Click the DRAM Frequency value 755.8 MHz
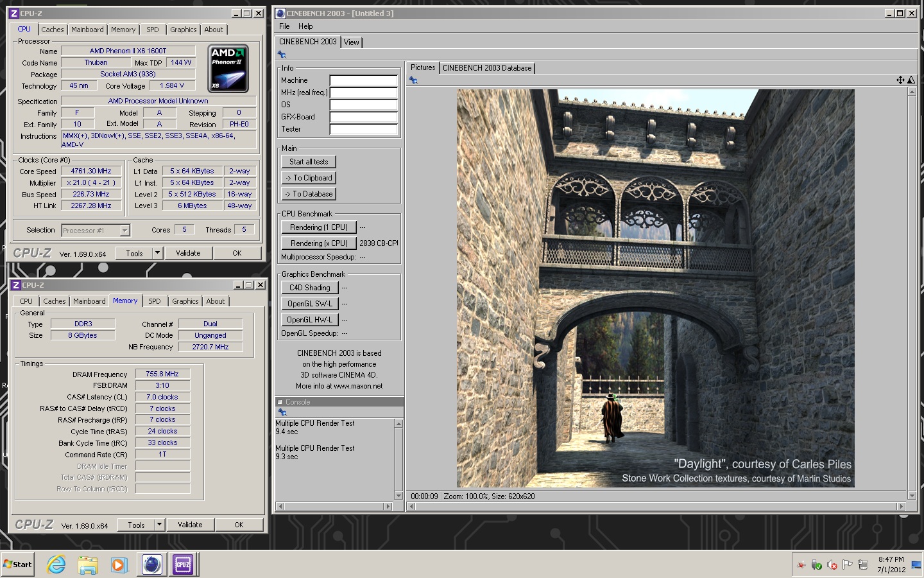The image size is (924, 578). coord(162,374)
